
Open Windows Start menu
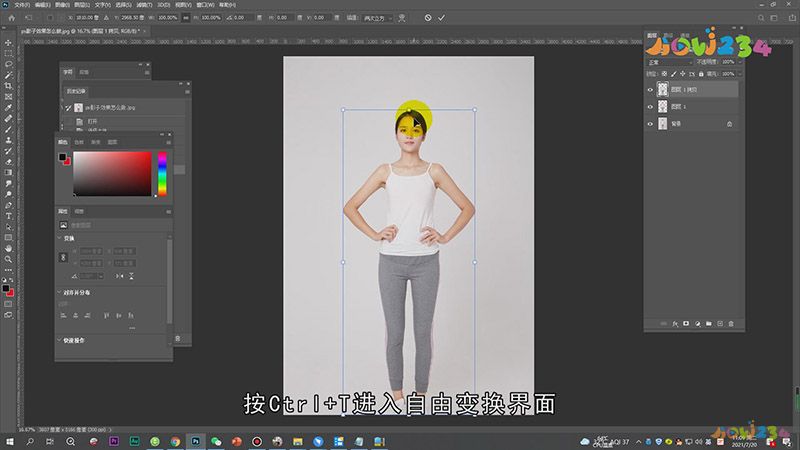(9, 441)
